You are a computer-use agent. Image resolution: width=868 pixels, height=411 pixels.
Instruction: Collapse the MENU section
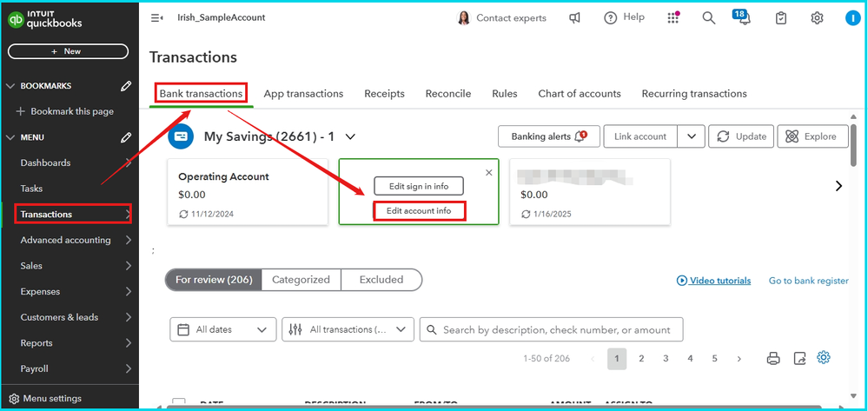(10, 137)
